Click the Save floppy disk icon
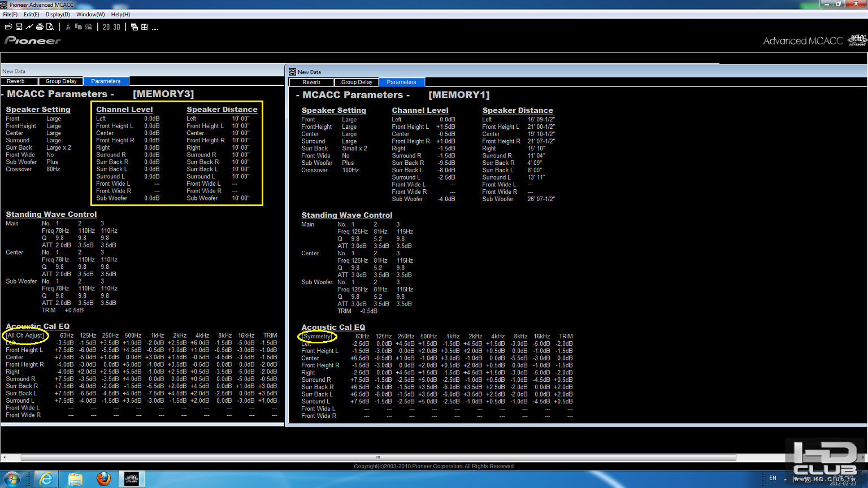 pos(19,27)
